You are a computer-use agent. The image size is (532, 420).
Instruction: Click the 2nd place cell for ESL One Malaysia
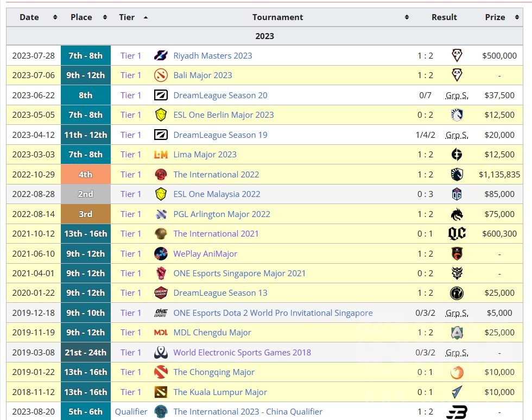(x=86, y=194)
